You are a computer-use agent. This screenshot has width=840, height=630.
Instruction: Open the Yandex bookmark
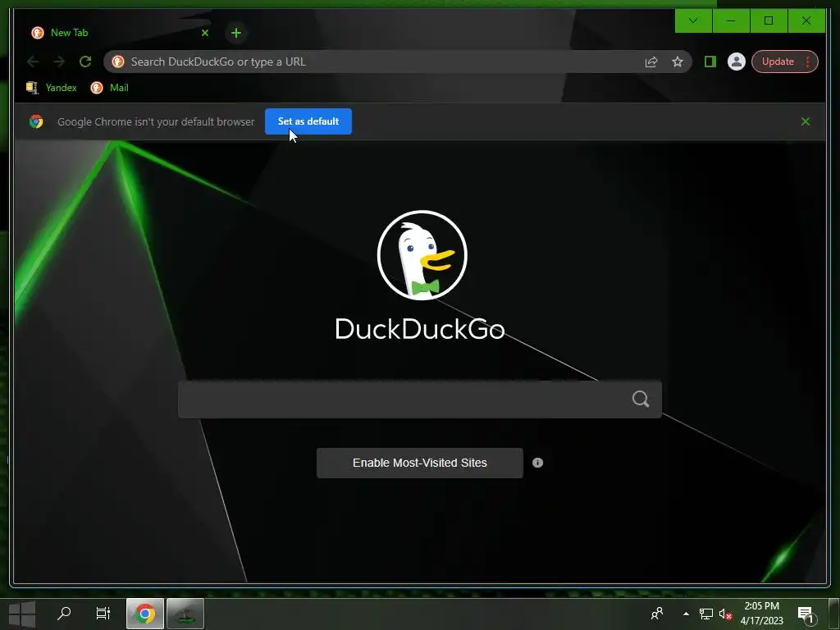52,87
